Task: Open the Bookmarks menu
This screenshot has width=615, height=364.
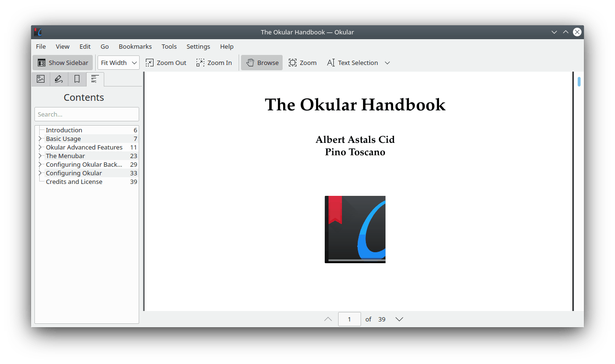Action: [x=135, y=46]
